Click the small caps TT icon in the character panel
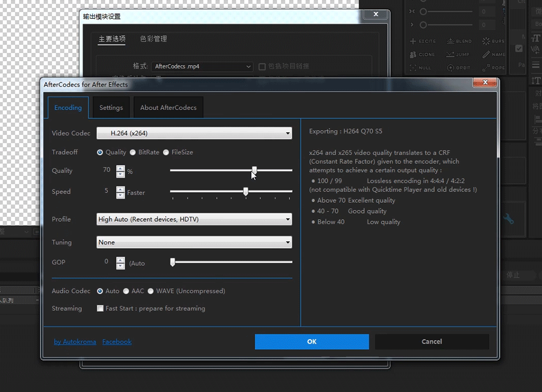The height and width of the screenshot is (392, 542). tap(535, 38)
